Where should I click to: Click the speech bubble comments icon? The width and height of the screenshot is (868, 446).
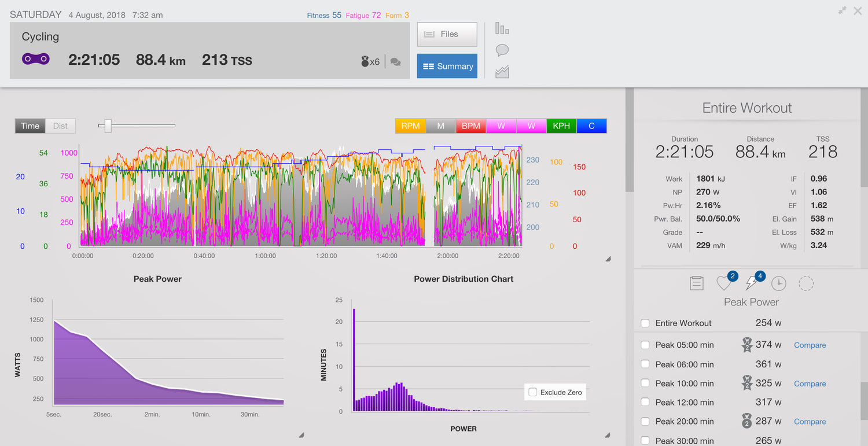tap(502, 50)
